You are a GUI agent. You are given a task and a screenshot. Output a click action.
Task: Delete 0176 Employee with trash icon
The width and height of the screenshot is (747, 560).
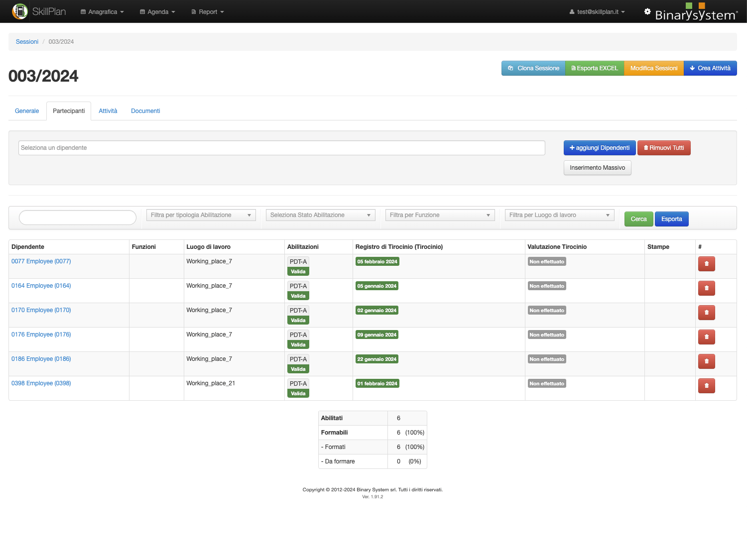click(706, 337)
